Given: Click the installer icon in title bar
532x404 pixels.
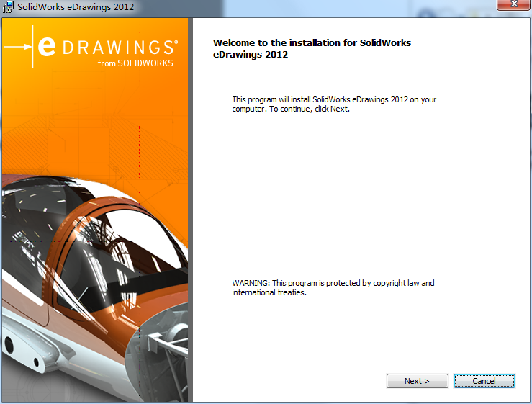Looking at the screenshot, I should pyautogui.click(x=8, y=6).
